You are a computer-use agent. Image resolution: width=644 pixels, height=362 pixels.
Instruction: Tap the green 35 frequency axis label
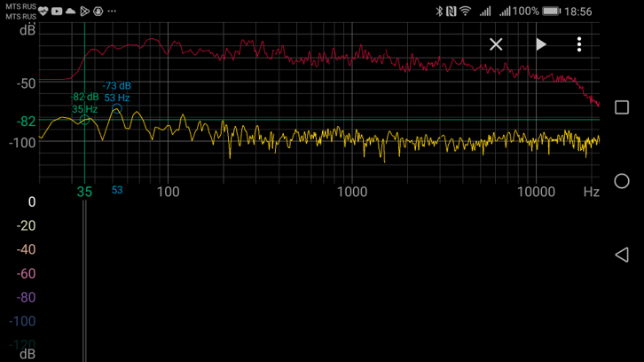84,192
